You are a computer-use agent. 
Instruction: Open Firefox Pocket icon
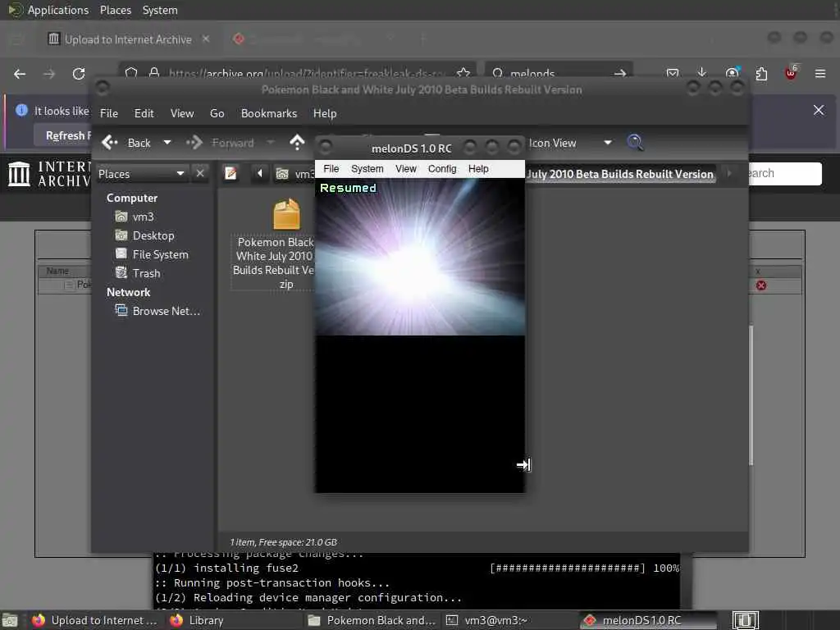[x=673, y=73]
